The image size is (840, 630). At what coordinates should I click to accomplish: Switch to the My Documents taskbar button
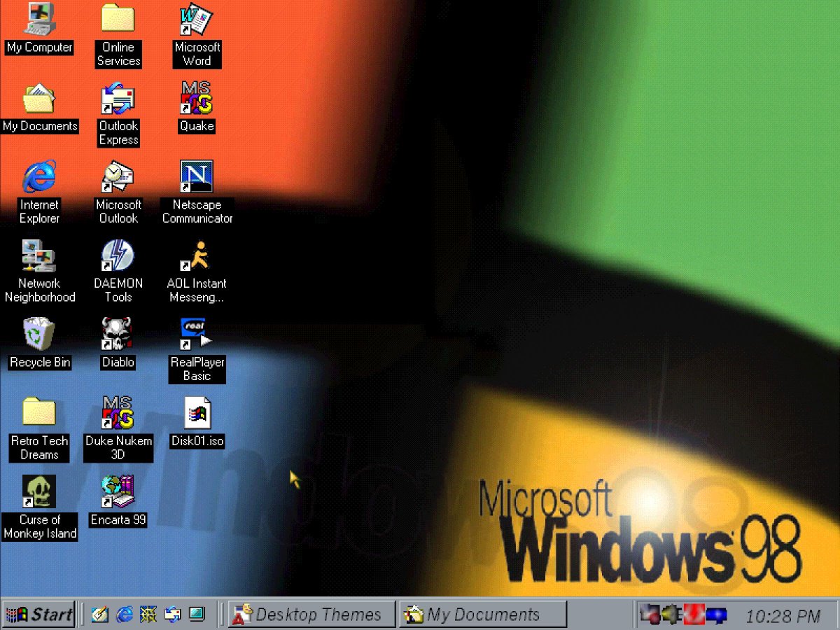(483, 615)
